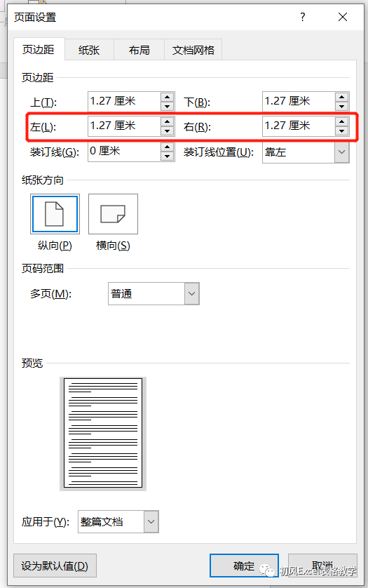Open the 布局 tab

[x=139, y=51]
